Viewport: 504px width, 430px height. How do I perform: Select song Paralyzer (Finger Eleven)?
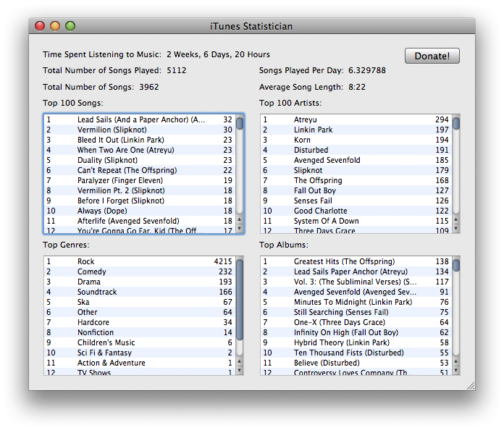click(x=140, y=180)
